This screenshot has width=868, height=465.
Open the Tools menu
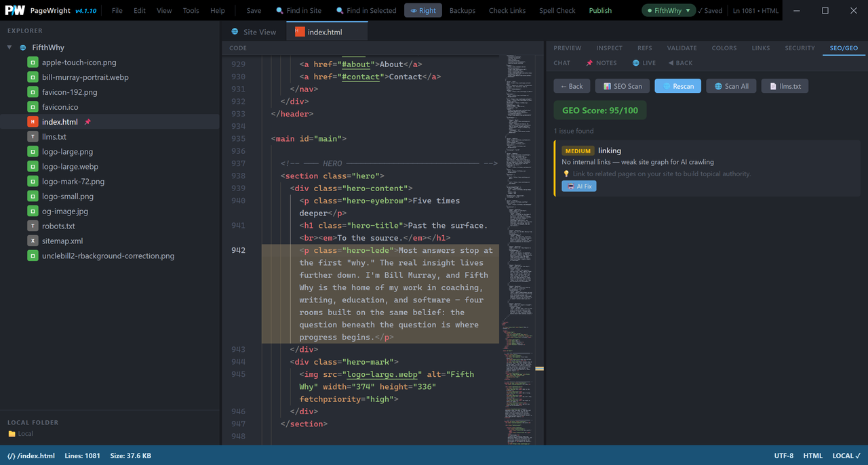(x=191, y=11)
